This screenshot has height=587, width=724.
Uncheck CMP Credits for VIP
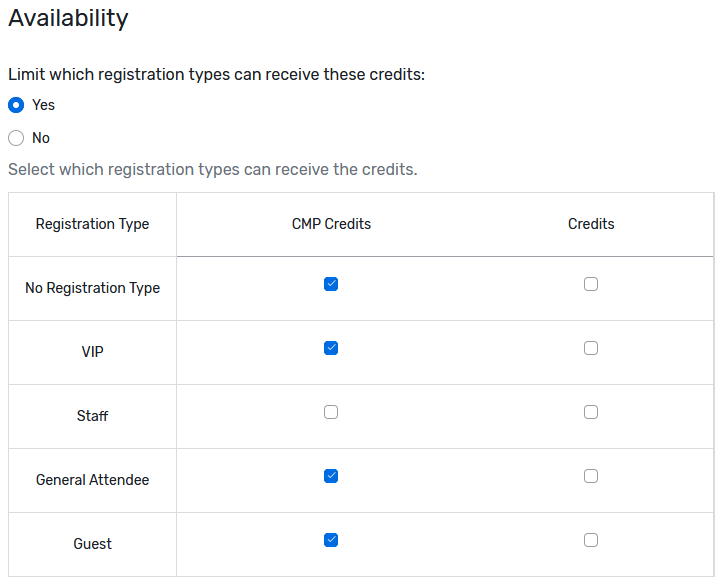[x=331, y=348]
